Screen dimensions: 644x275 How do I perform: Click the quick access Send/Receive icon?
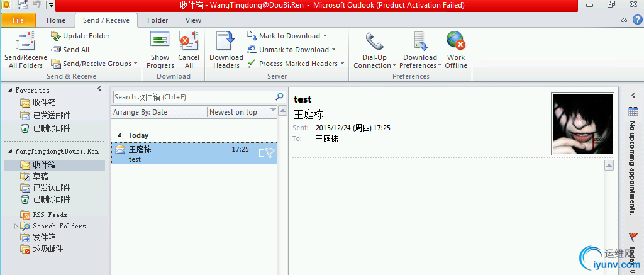tap(23, 5)
